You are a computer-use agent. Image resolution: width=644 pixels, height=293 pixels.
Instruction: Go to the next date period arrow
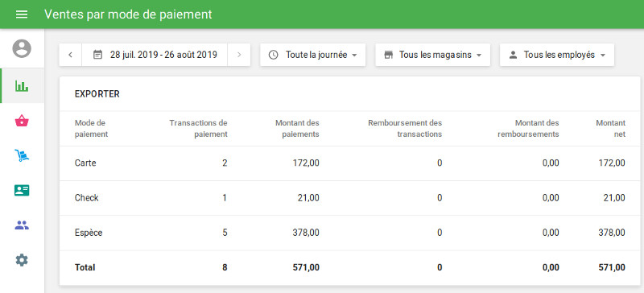[239, 55]
